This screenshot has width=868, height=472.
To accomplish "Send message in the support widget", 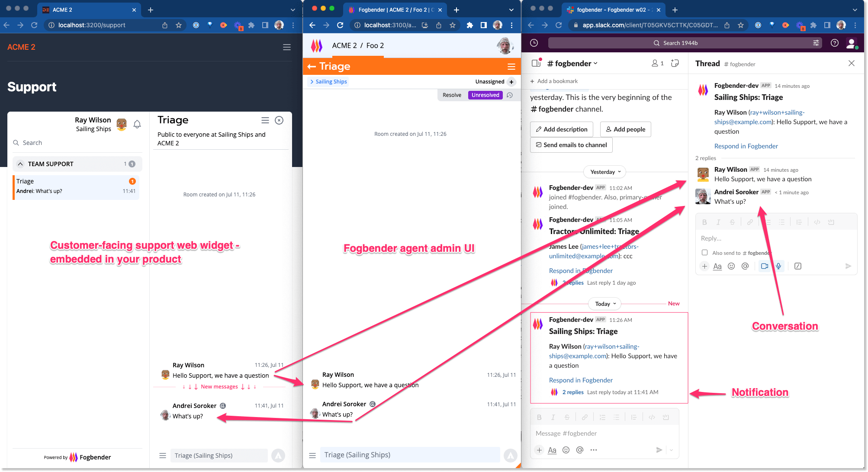I will (278, 455).
